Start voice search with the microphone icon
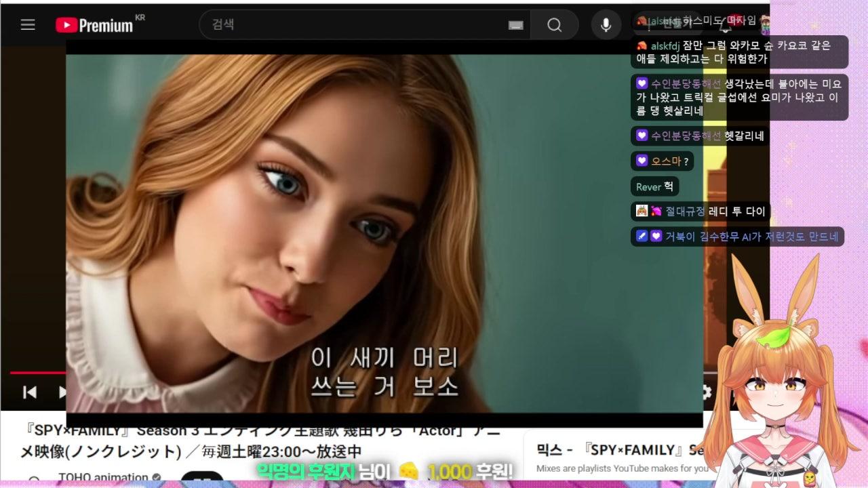 pyautogui.click(x=606, y=25)
